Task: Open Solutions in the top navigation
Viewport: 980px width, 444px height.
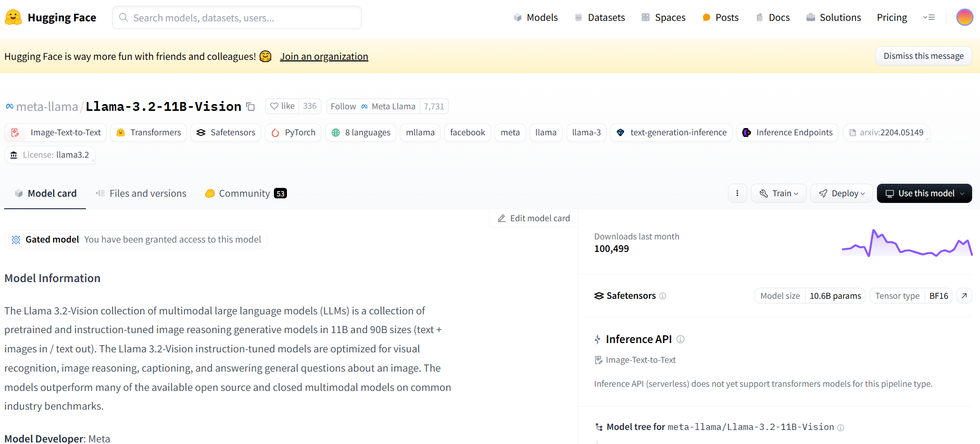Action: click(834, 18)
